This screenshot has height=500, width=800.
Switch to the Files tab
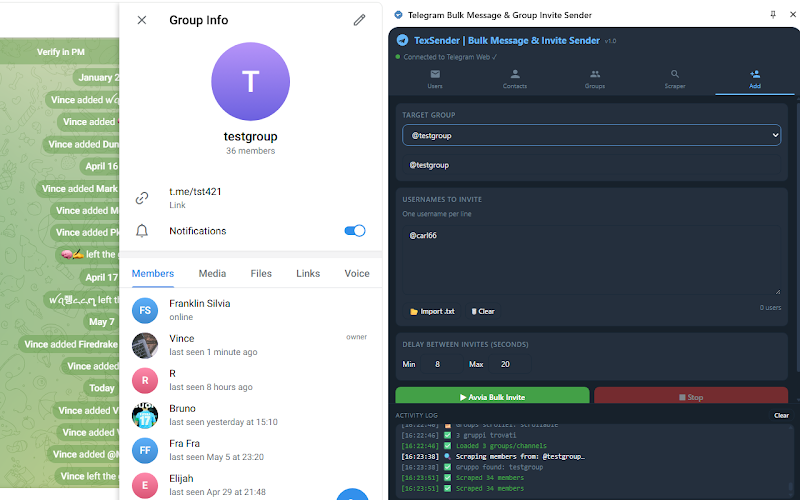tap(261, 273)
